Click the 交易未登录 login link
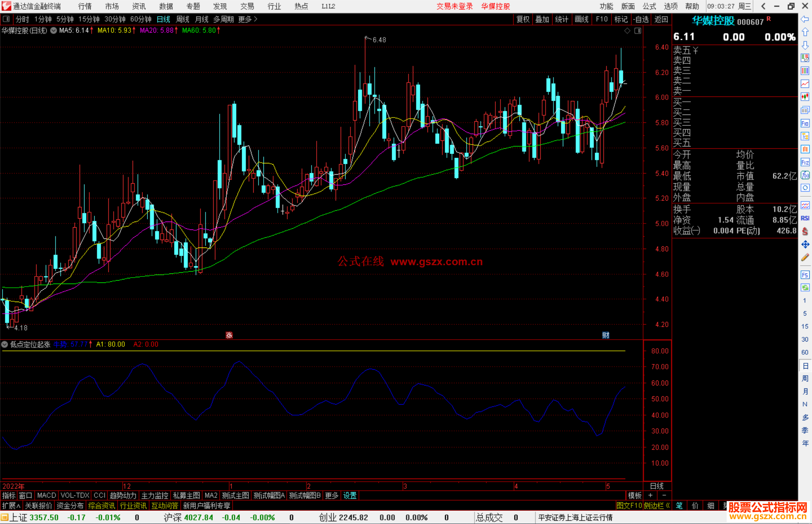 tap(454, 6)
